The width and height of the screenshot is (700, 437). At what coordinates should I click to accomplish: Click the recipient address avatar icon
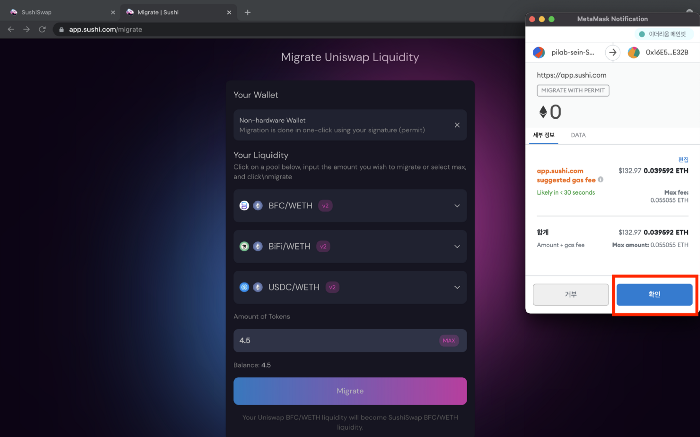[x=633, y=52]
